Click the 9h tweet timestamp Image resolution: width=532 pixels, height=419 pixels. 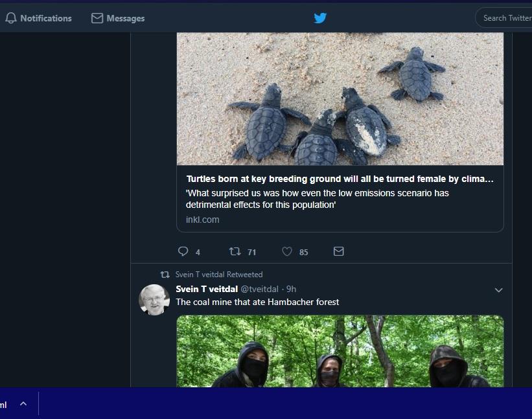pyautogui.click(x=291, y=289)
